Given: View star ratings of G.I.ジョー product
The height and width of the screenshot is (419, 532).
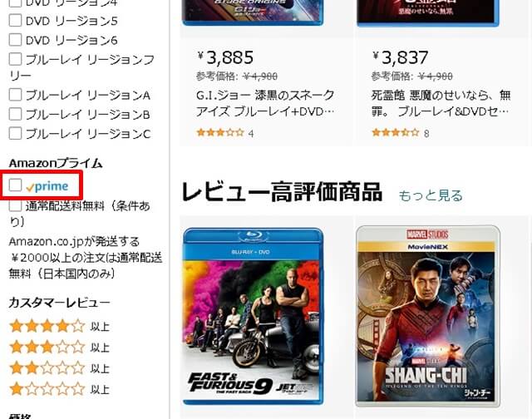Looking at the screenshot, I should [x=220, y=133].
